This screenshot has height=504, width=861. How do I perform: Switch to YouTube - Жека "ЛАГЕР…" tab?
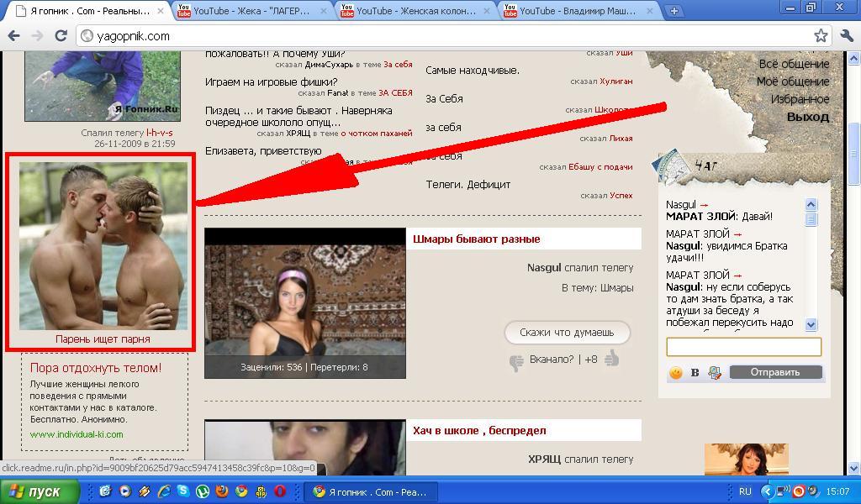click(x=252, y=11)
